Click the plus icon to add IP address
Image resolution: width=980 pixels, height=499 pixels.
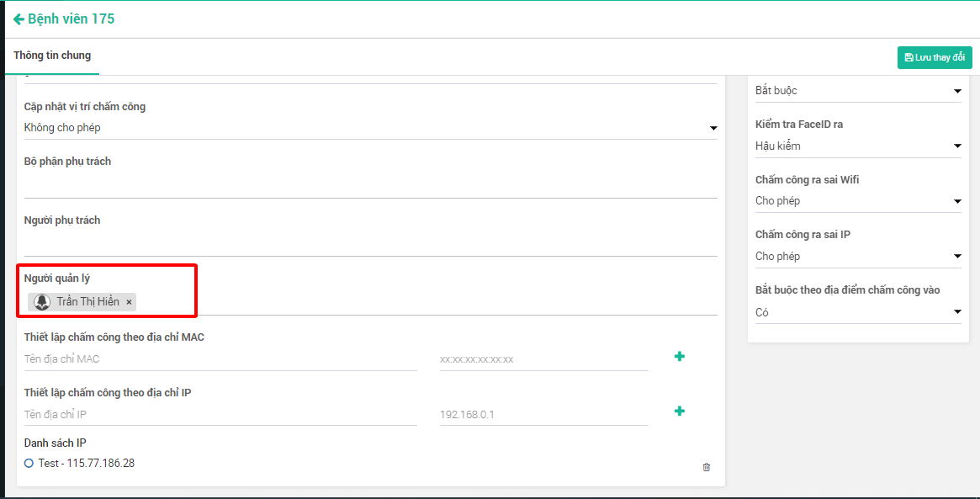coord(680,411)
